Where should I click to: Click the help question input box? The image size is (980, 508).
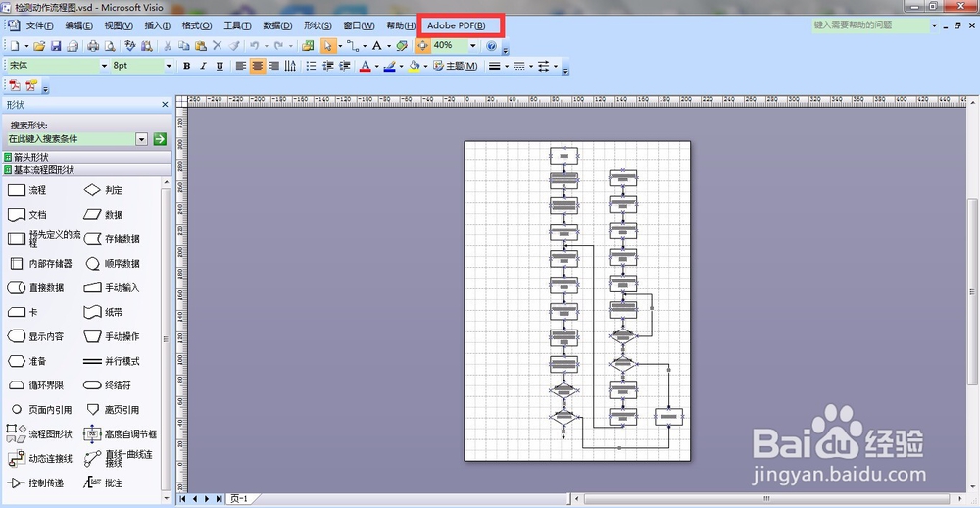pos(870,25)
